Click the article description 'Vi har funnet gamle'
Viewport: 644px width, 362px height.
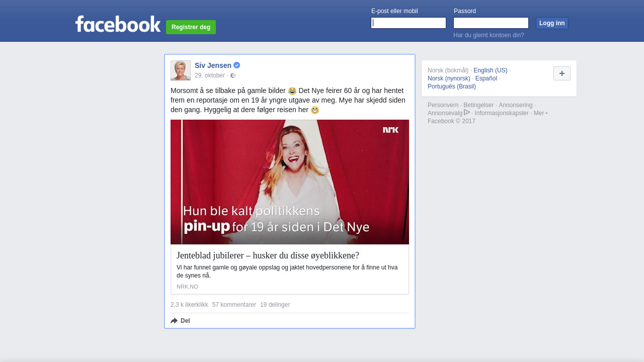287,271
